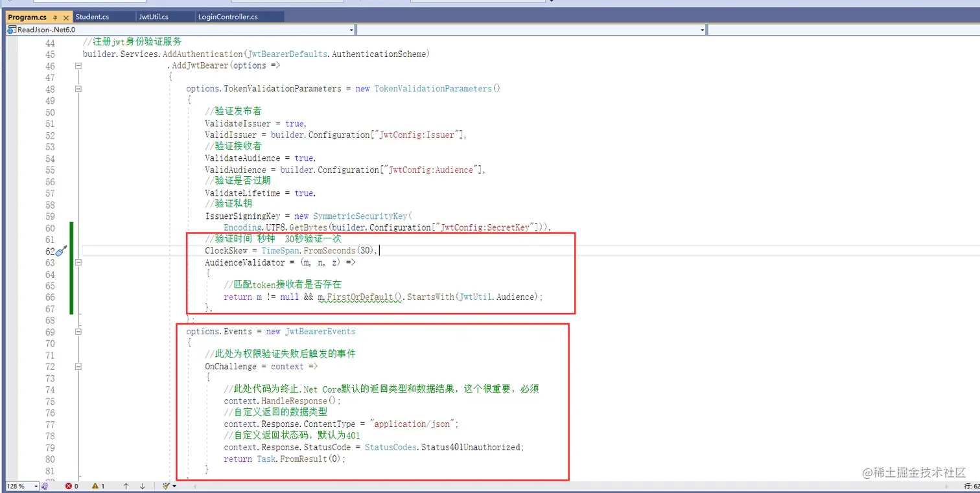
Task: Click the line number 62 in gutter
Action: [x=50, y=251]
